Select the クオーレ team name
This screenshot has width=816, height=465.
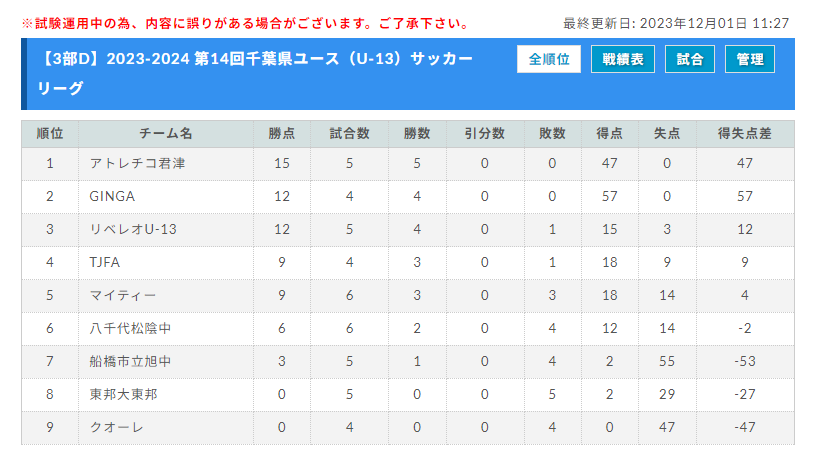[117, 427]
